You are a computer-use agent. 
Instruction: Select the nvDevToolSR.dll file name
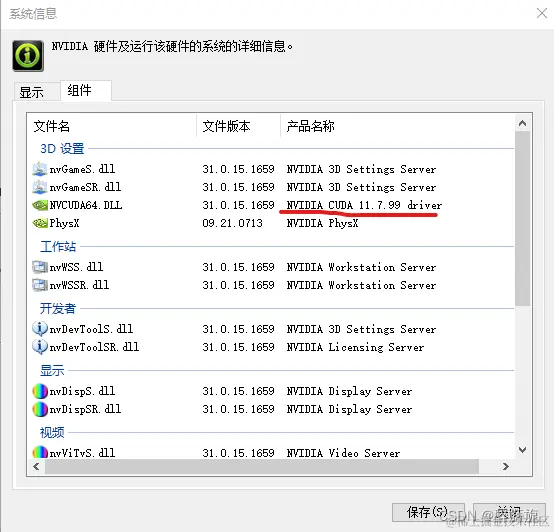click(94, 347)
